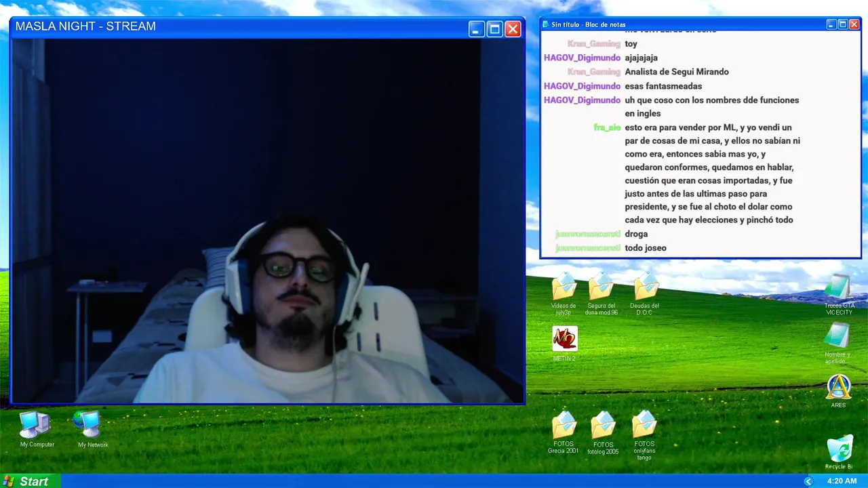Launch the METIN 2 game icon
868x488 pixels.
tap(564, 344)
